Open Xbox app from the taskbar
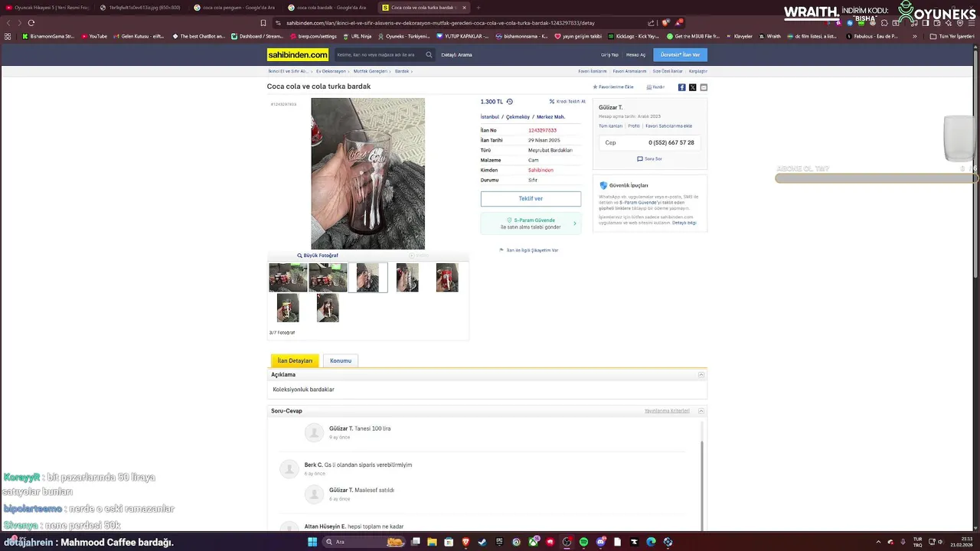The width and height of the screenshot is (980, 551). [x=533, y=542]
